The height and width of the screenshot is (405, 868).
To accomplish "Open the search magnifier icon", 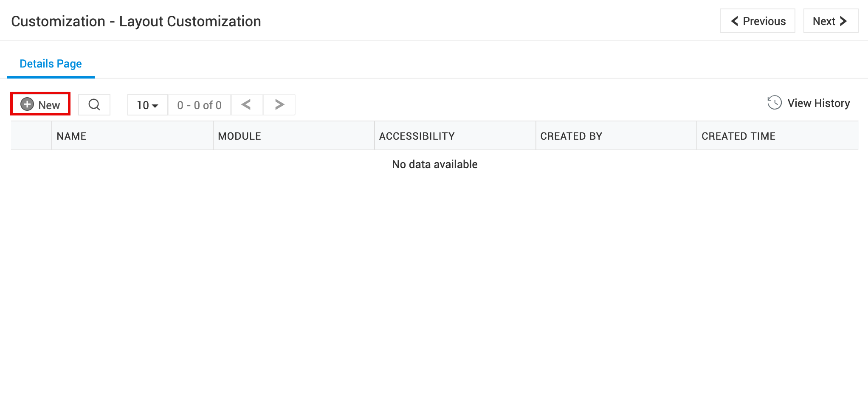I will pyautogui.click(x=94, y=104).
